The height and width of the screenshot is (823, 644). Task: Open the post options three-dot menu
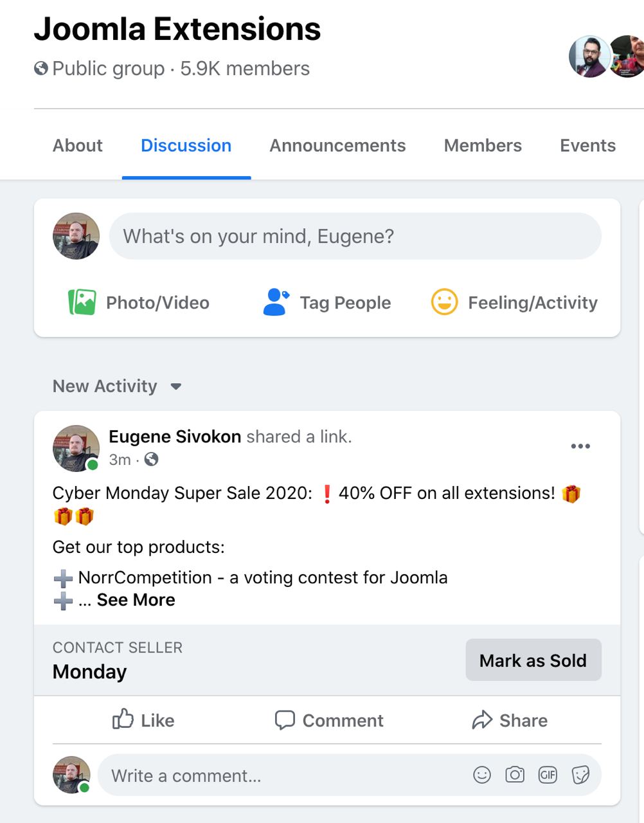pyautogui.click(x=580, y=446)
